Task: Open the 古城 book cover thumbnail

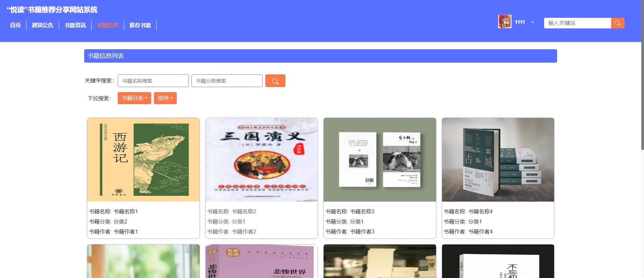Action: (x=498, y=160)
